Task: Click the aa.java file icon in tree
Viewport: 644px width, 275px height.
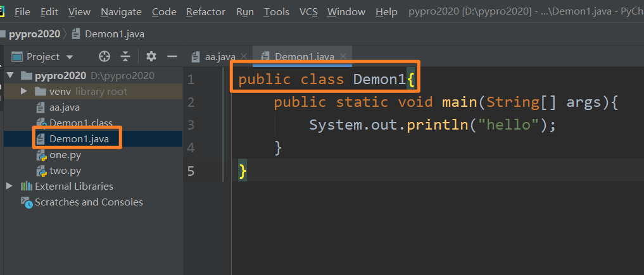Action: click(41, 107)
